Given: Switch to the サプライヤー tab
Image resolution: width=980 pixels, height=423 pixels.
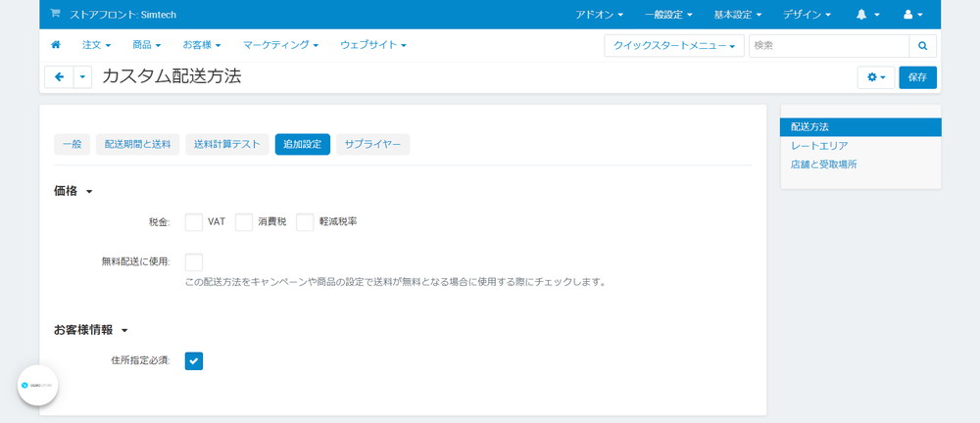Looking at the screenshot, I should click(373, 144).
